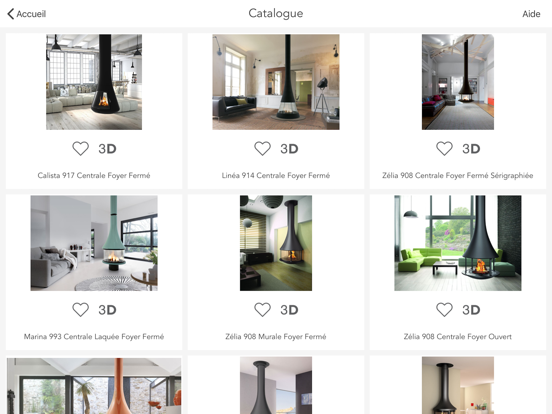This screenshot has width=552, height=414.
Task: Open the green Marina 993 fireplace photo
Action: point(94,243)
